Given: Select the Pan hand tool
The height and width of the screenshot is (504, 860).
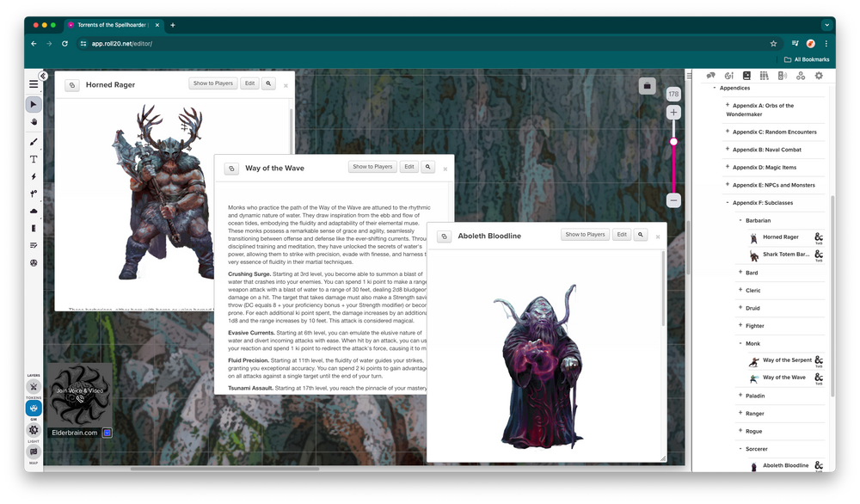Looking at the screenshot, I should [34, 122].
